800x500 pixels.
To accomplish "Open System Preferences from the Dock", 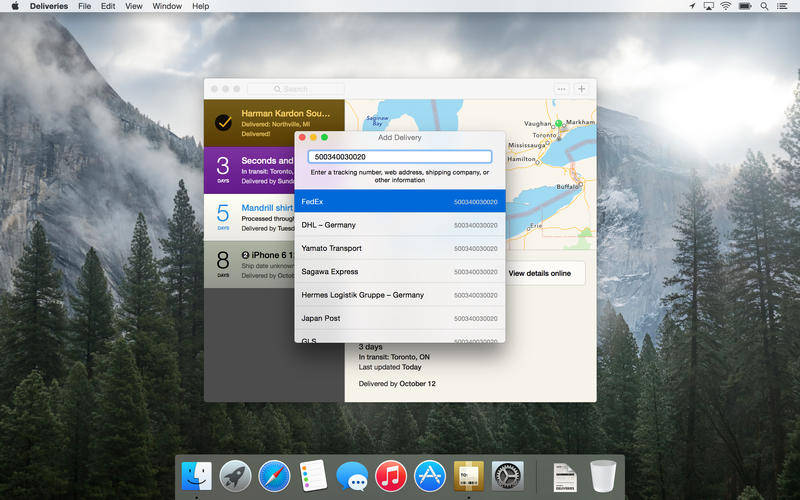I will coord(508,476).
